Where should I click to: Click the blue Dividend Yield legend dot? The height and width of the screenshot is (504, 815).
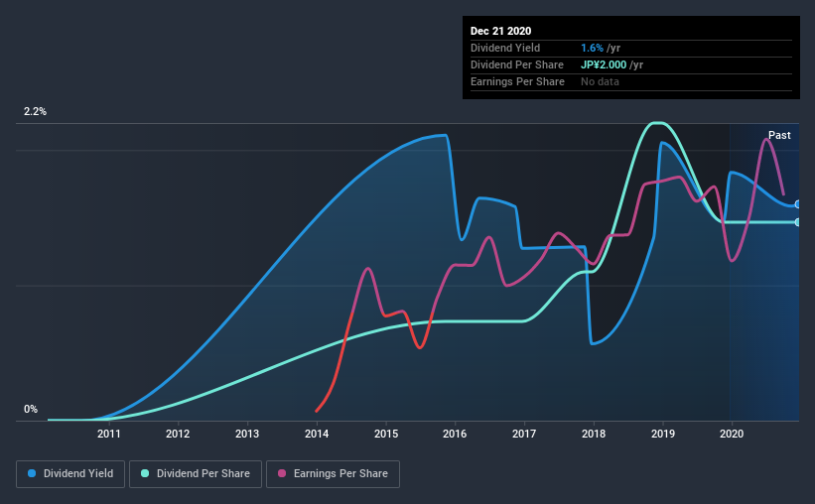pos(32,473)
